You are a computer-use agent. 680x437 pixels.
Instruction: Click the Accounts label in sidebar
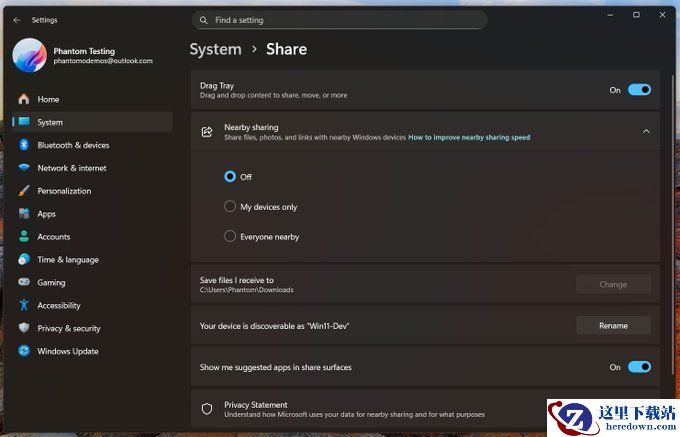tap(54, 237)
